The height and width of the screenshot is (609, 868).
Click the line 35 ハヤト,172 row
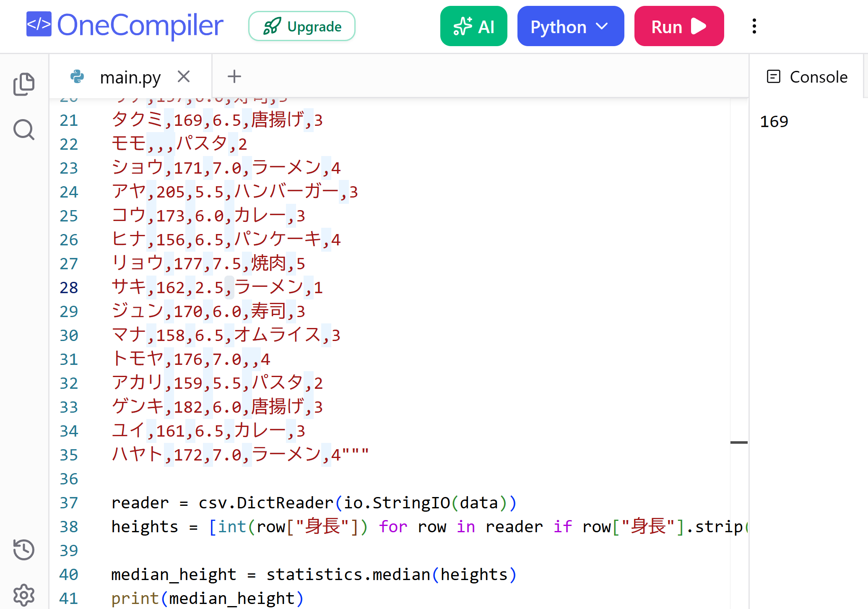pos(240,455)
